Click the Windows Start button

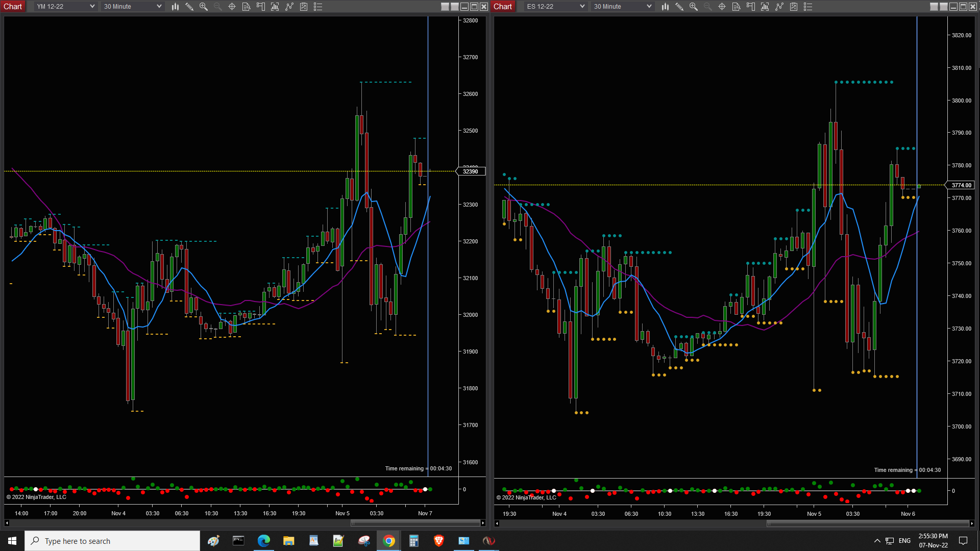tap(12, 541)
